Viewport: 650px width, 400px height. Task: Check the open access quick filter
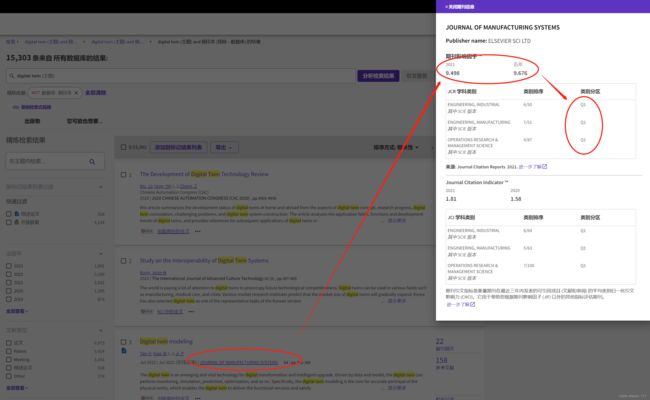click(9, 222)
